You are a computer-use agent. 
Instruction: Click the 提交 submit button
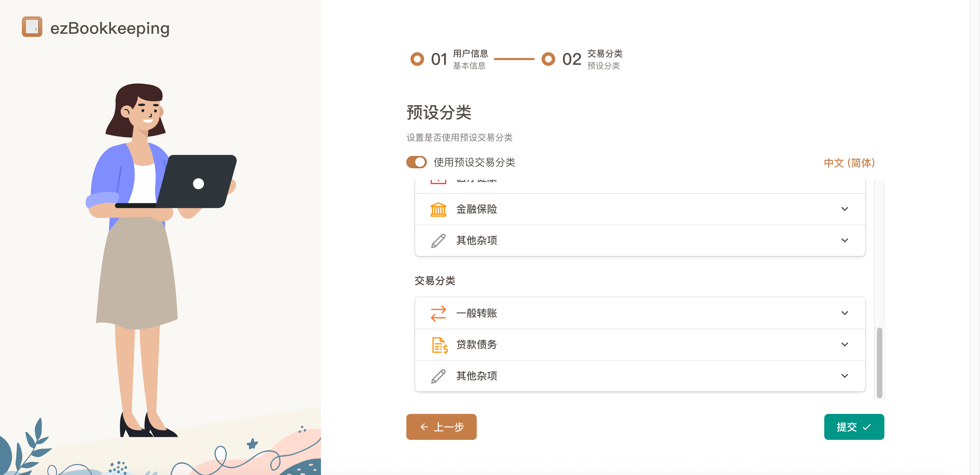[x=854, y=427]
